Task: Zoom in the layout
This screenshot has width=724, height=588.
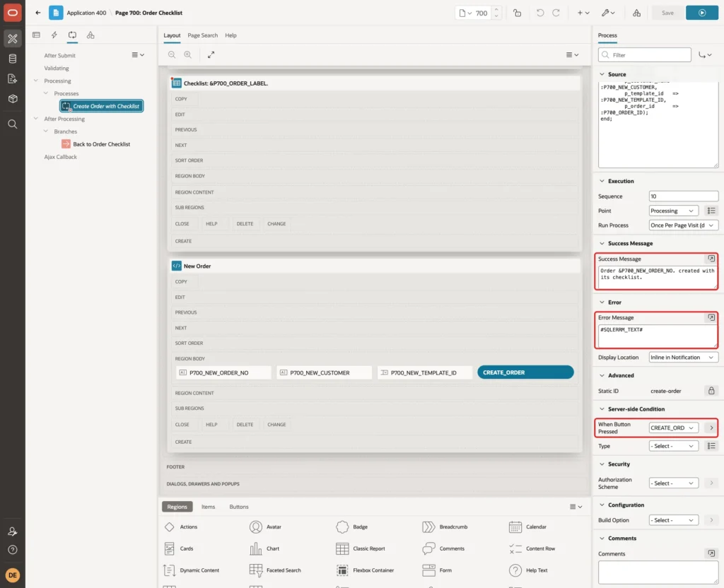Action: pyautogui.click(x=187, y=54)
